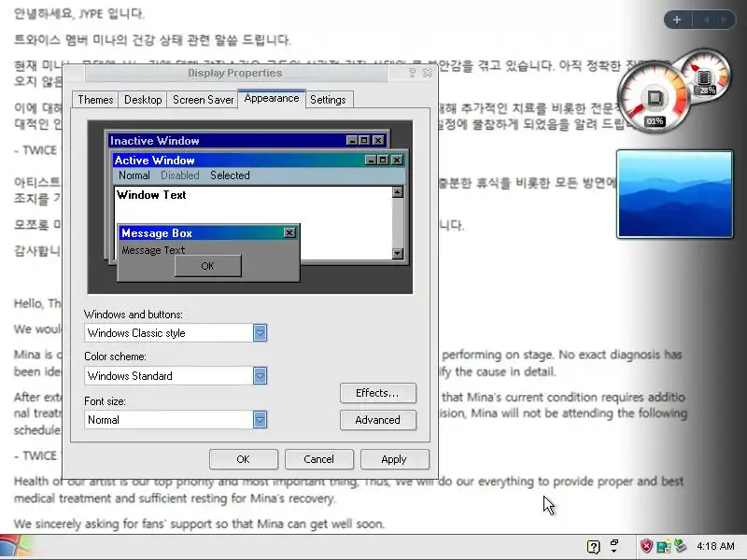The height and width of the screenshot is (560, 747).
Task: Open the red security shield tray icon
Action: tap(646, 546)
